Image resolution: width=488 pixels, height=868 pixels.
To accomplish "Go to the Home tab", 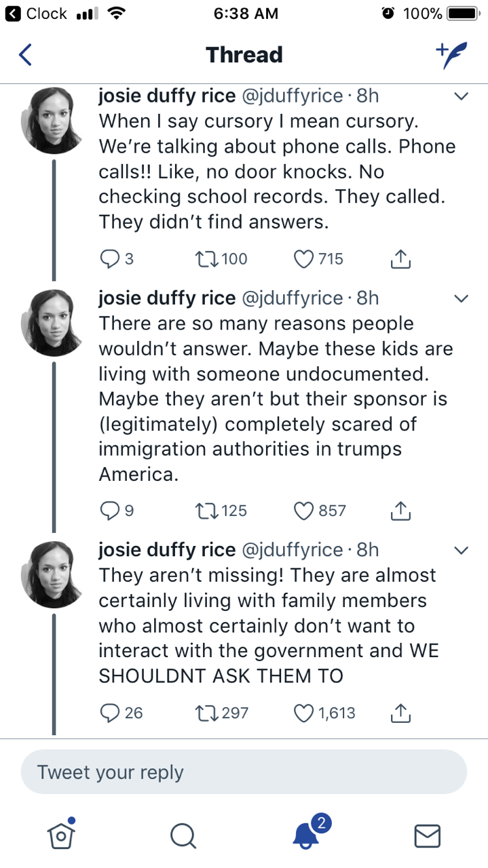I will (x=61, y=834).
